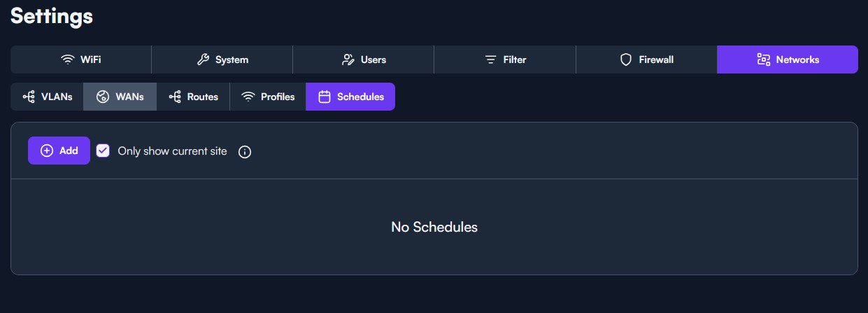Image resolution: width=868 pixels, height=313 pixels.
Task: Switch to the Users settings tab
Action: click(363, 60)
